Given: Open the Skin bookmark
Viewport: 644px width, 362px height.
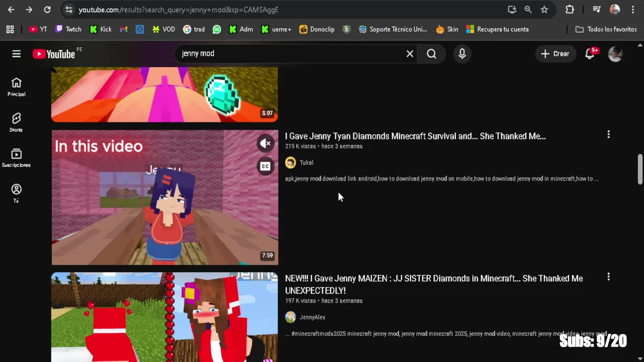Looking at the screenshot, I should click(x=447, y=29).
